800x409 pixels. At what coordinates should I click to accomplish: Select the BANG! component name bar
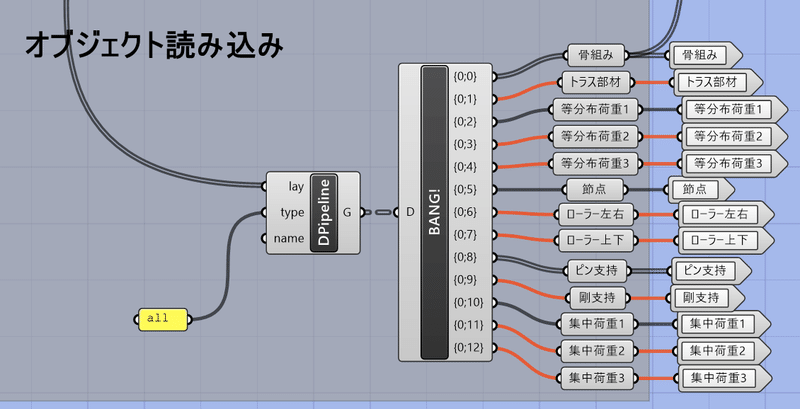(x=434, y=212)
